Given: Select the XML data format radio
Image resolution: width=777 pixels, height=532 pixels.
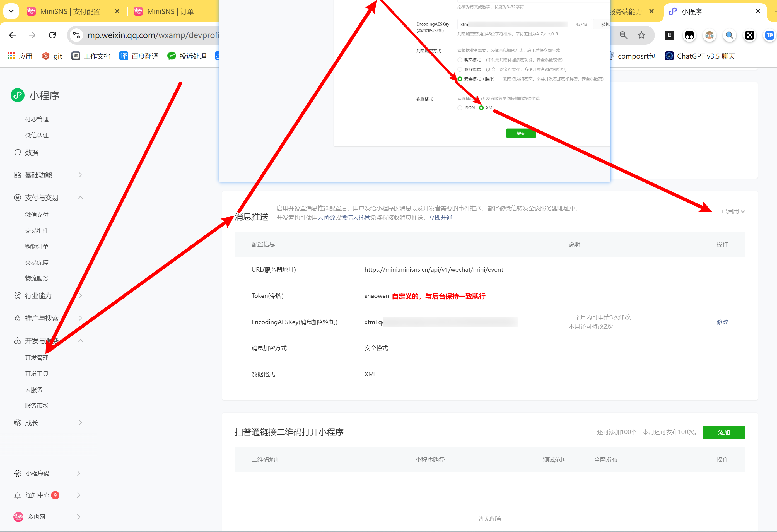Looking at the screenshot, I should 481,108.
